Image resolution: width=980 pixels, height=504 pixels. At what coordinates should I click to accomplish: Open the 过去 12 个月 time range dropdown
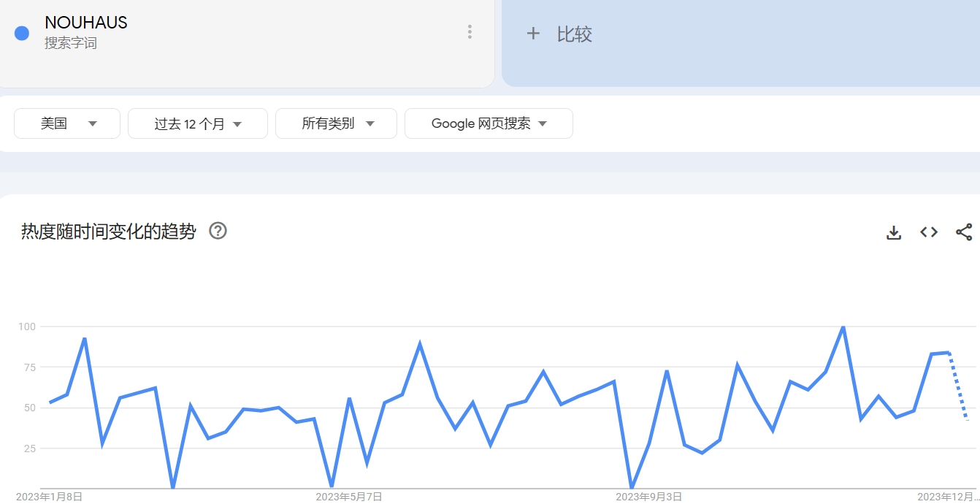tap(198, 123)
